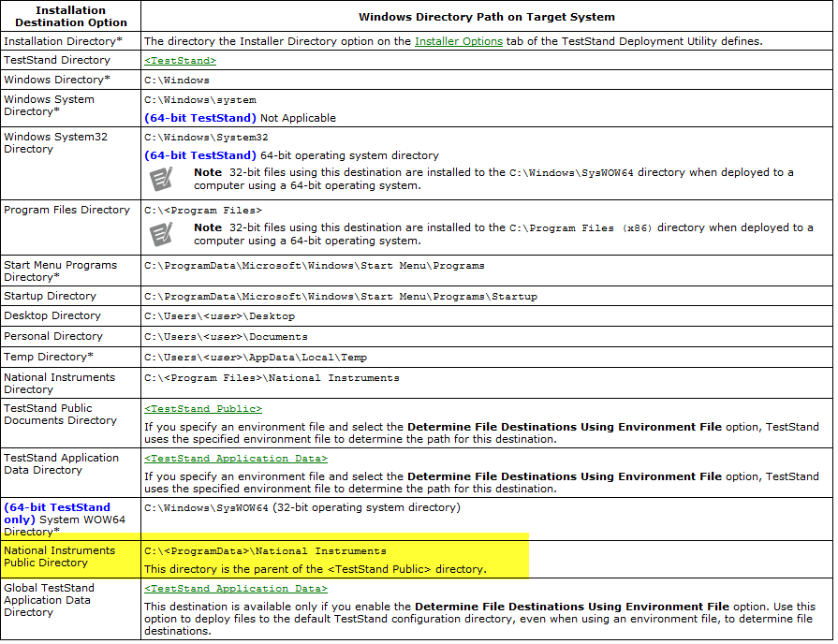Click the Windows System Directory* cell
This screenshot has width=838, height=644.
pos(70,108)
